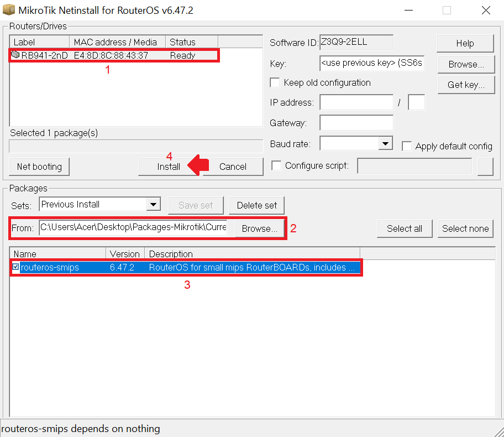Screen dimensions: 504x437
Task: Click the Configure script path field
Action: pyautogui.click(x=414, y=166)
